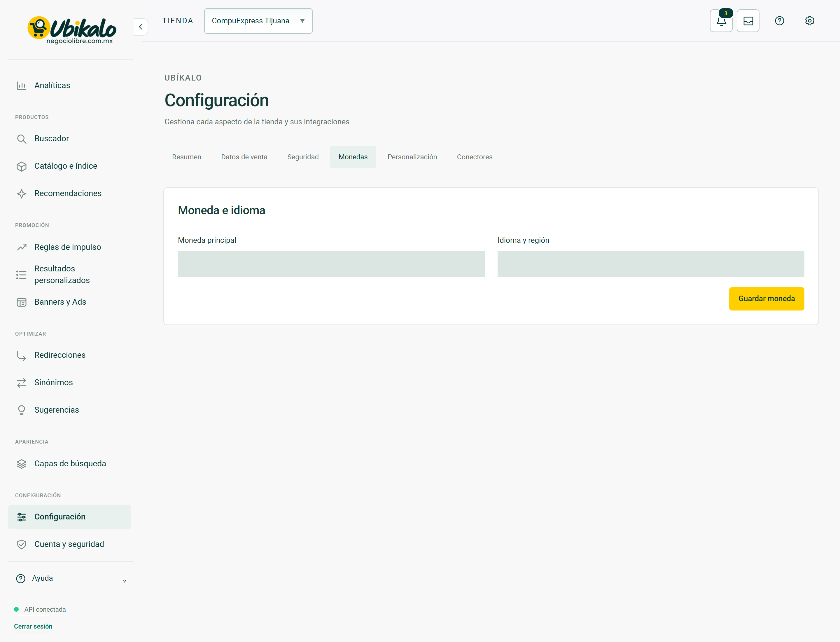
Task: Click the Analíticas bar chart icon
Action: click(x=21, y=86)
